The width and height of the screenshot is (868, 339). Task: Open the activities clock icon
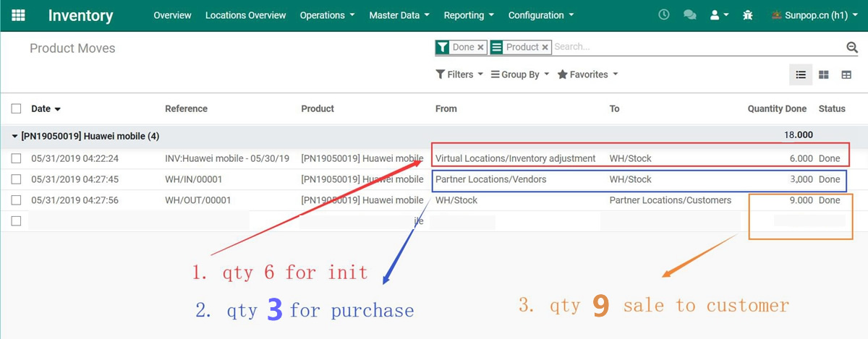[x=664, y=14]
